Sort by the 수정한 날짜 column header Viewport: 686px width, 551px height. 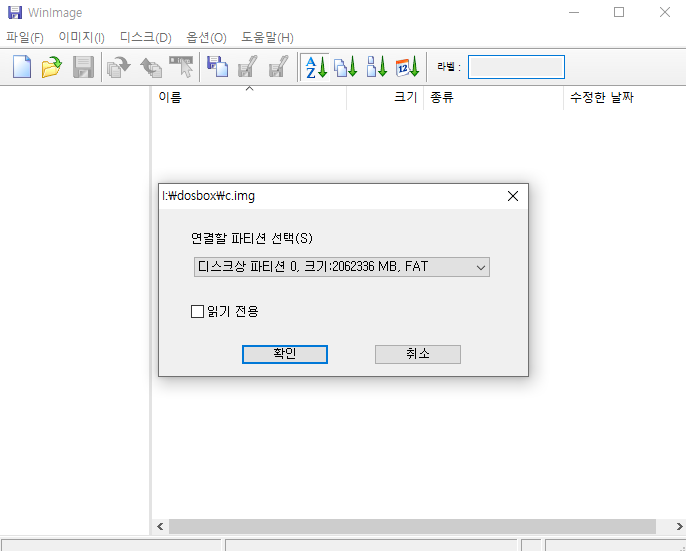[625, 97]
